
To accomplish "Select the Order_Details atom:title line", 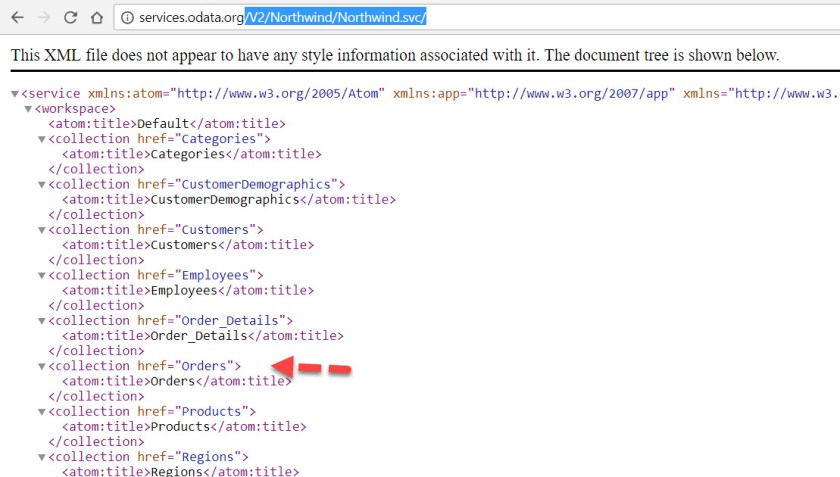I will coord(202,336).
